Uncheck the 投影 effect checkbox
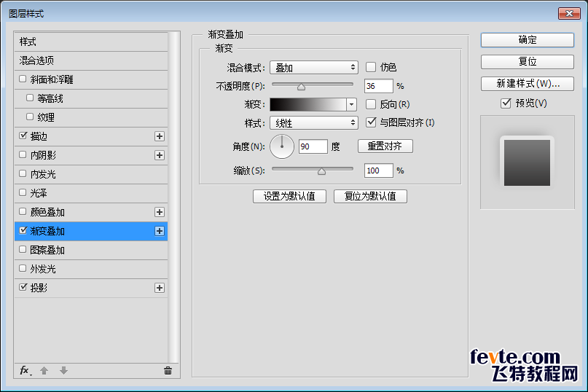The height and width of the screenshot is (392, 588). click(23, 287)
